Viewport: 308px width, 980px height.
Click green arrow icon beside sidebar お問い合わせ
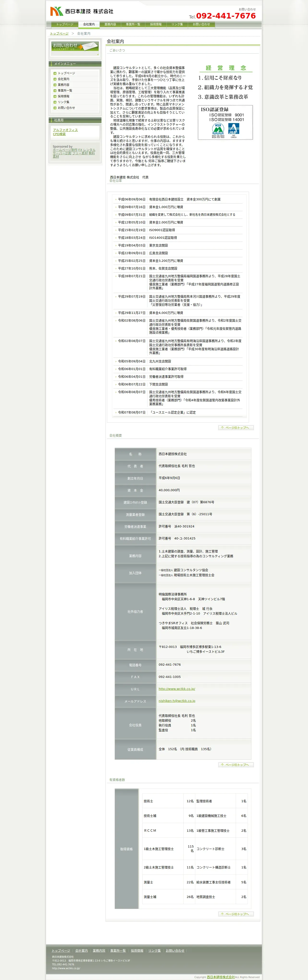coord(55,108)
